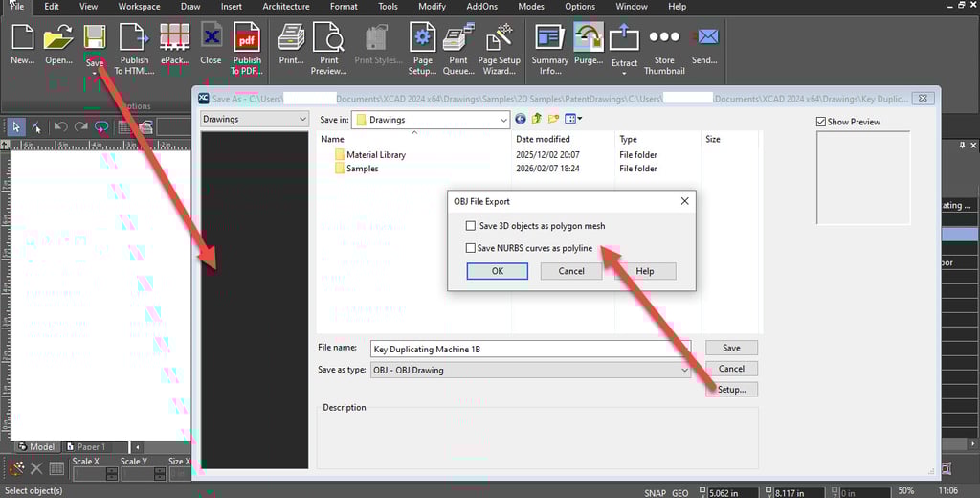Click the ePack icon
The width and height of the screenshot is (980, 498).
coord(174,37)
